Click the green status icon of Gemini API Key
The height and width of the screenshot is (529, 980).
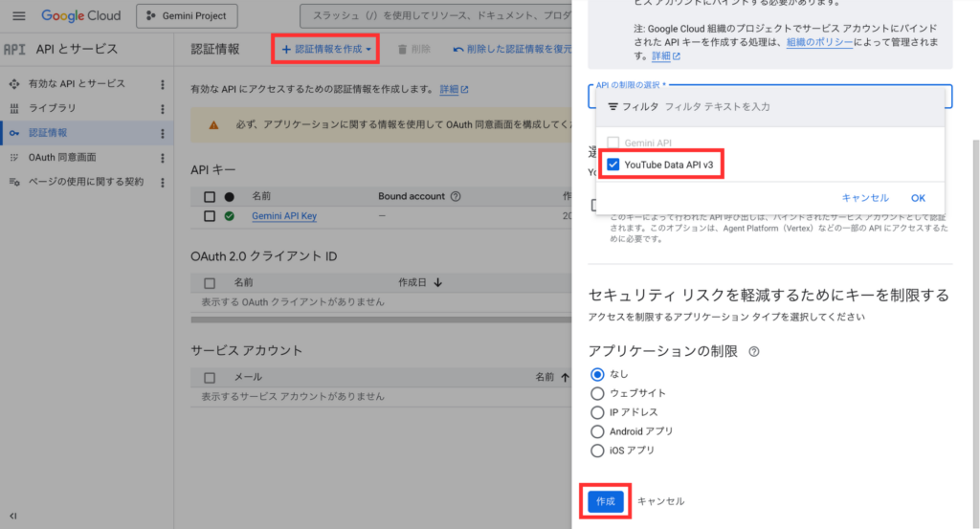point(230,216)
